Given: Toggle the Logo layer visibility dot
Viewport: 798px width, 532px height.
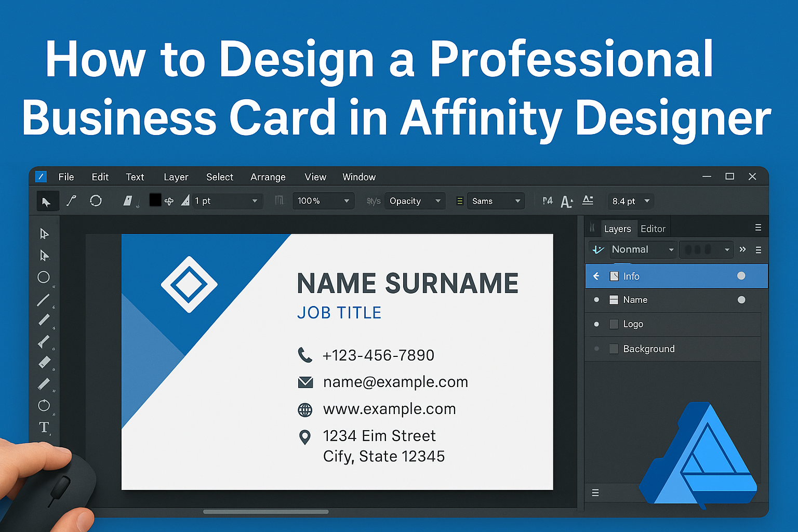Looking at the screenshot, I should coord(596,324).
